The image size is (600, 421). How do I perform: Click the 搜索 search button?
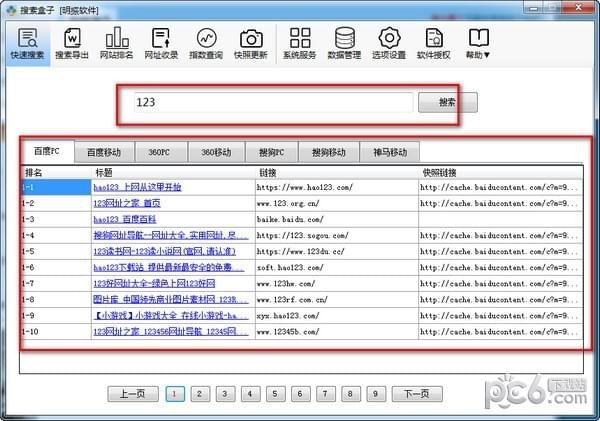[448, 102]
